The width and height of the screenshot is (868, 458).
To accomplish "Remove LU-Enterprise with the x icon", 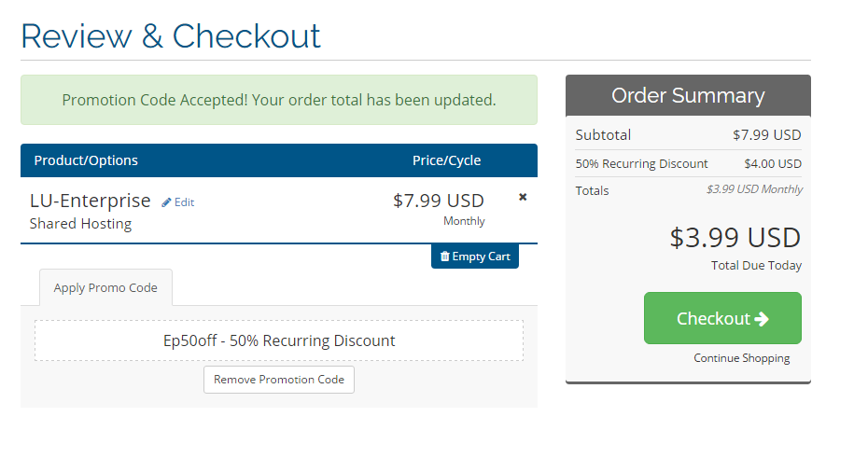I will (x=523, y=197).
